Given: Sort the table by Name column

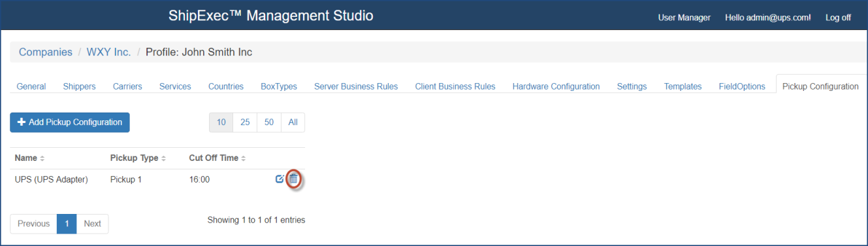Looking at the screenshot, I should pos(30,158).
